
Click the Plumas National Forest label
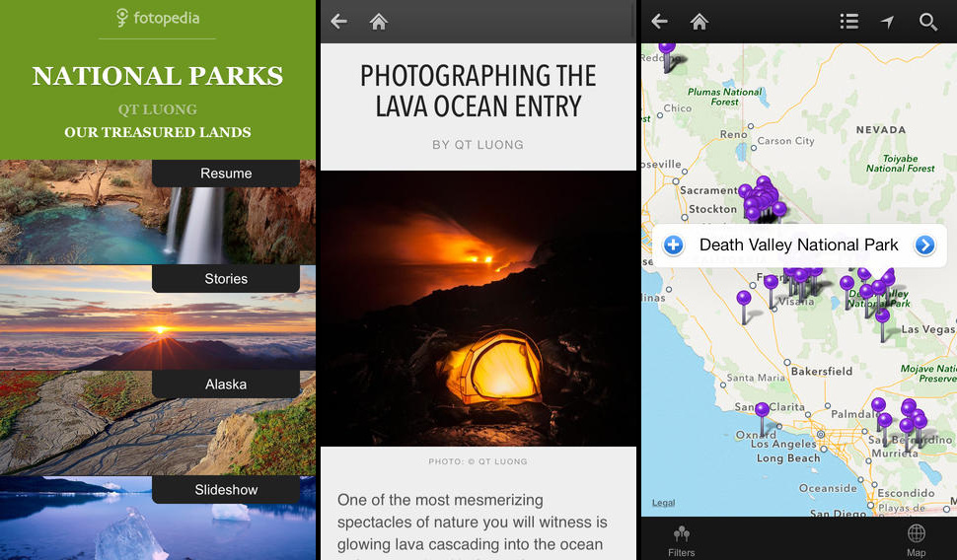click(x=724, y=97)
